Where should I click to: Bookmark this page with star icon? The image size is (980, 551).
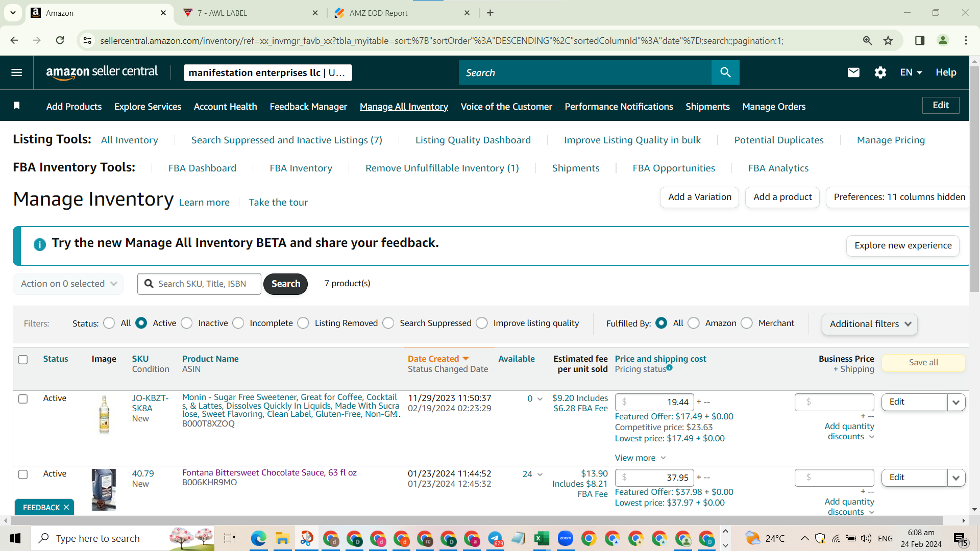(x=888, y=40)
